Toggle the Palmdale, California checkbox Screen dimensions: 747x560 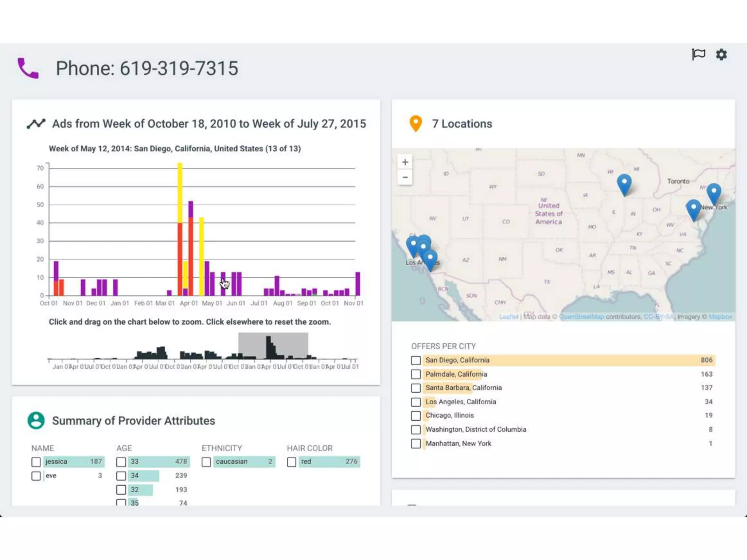pyautogui.click(x=415, y=374)
